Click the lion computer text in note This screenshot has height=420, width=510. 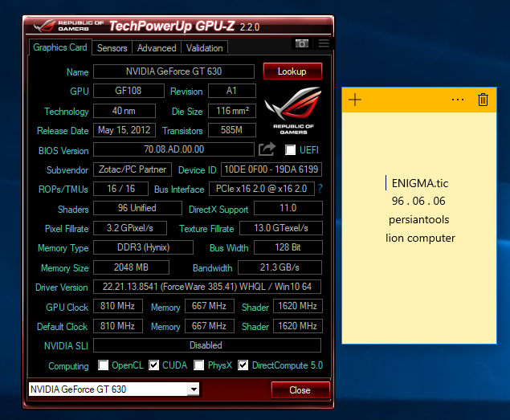[420, 239]
